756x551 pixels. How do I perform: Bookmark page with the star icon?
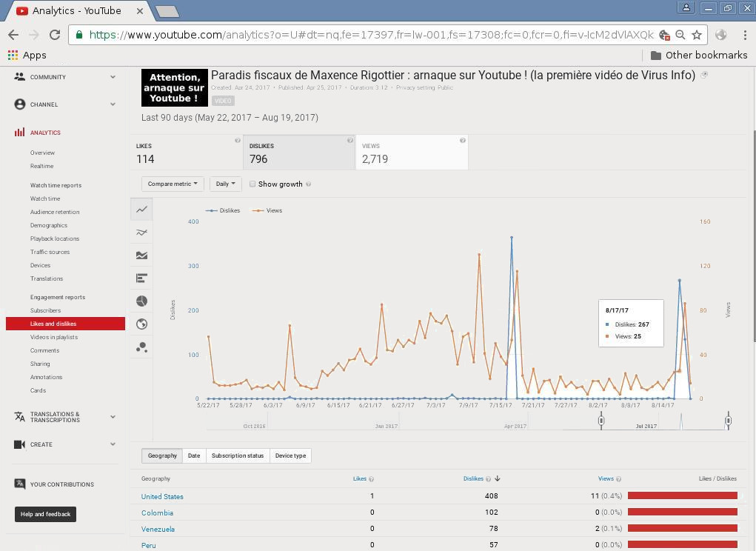point(697,35)
